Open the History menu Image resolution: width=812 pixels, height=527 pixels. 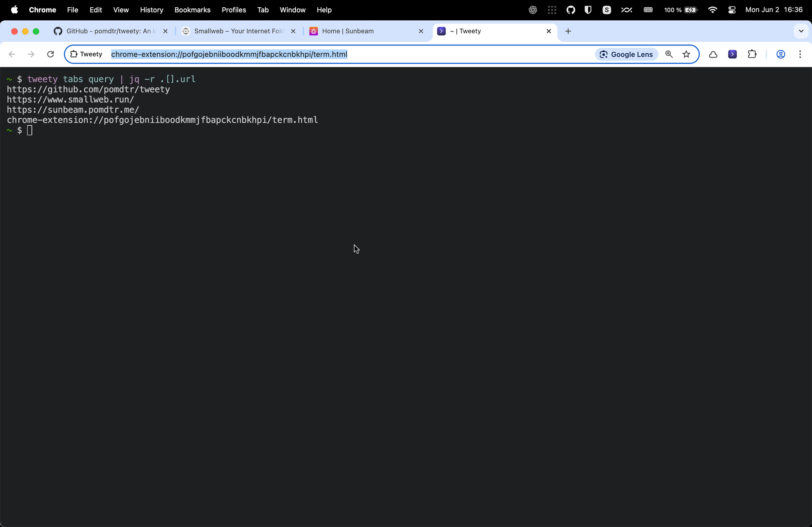coord(151,10)
